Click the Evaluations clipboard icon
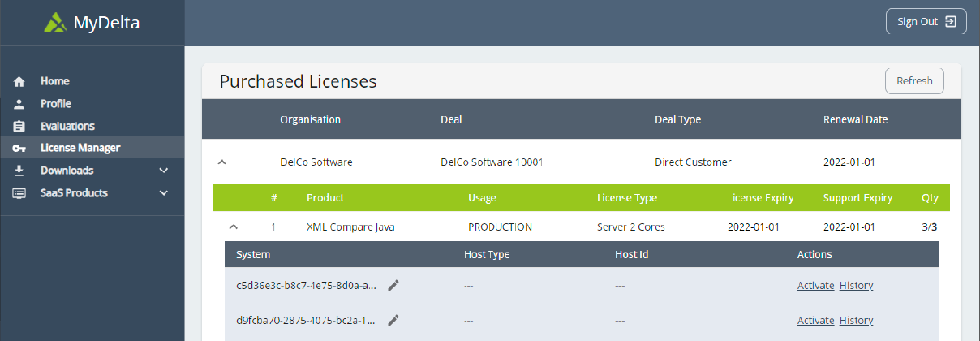This screenshot has height=341, width=980. point(19,127)
